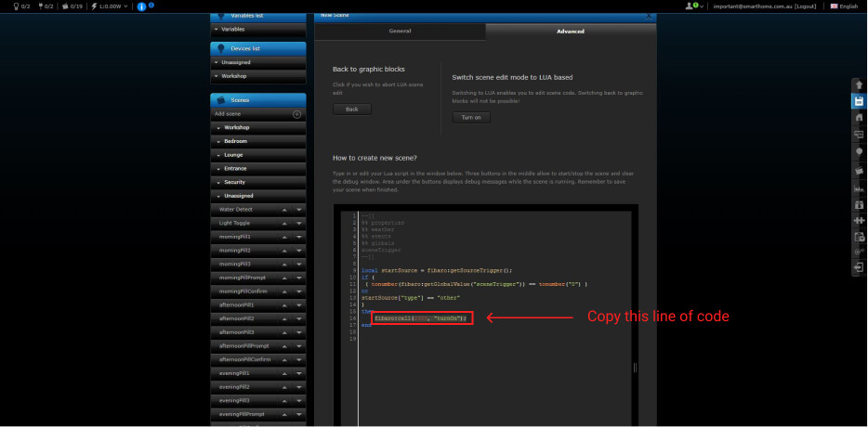Expand the Entrance scenes group
Image resolution: width=868 pixels, height=427 pixels.
click(x=258, y=169)
